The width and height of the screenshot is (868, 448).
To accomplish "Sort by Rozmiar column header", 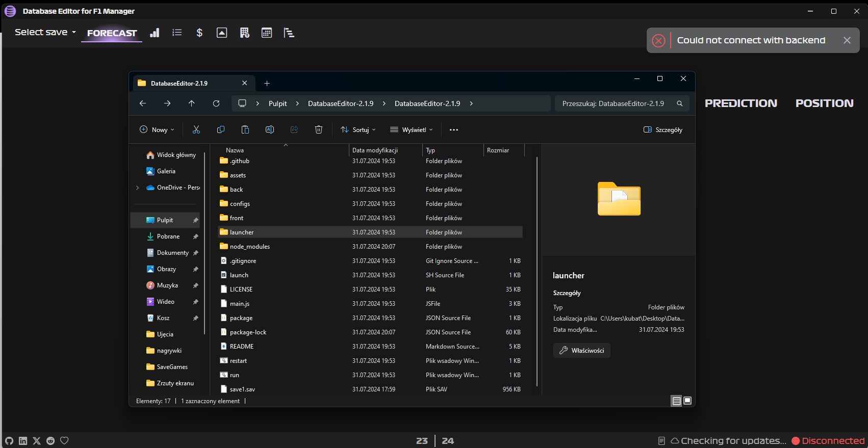I will point(504,150).
